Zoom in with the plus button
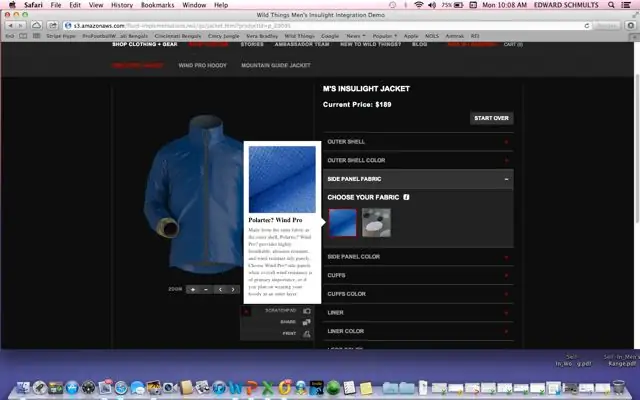The width and height of the screenshot is (640, 400). tap(193, 289)
